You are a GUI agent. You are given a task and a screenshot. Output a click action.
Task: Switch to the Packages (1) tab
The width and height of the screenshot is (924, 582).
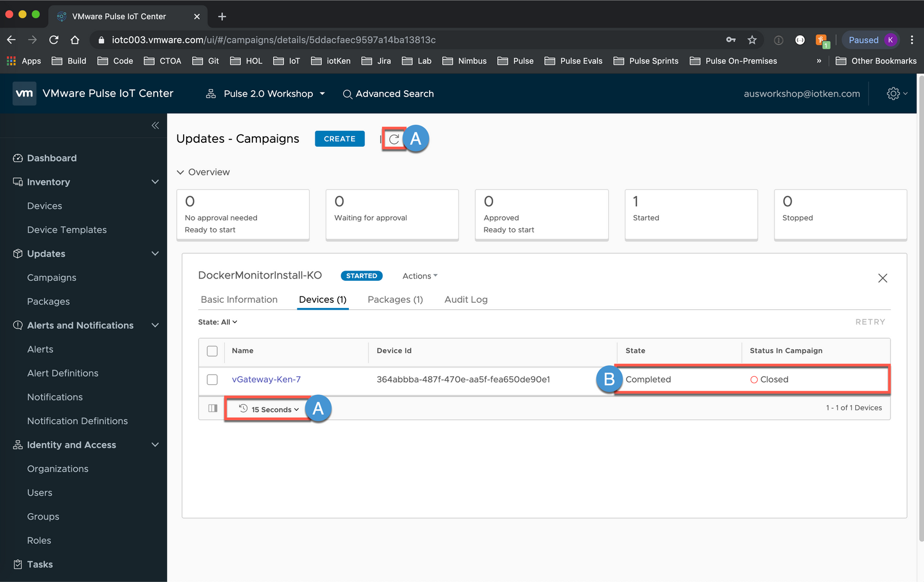(395, 299)
